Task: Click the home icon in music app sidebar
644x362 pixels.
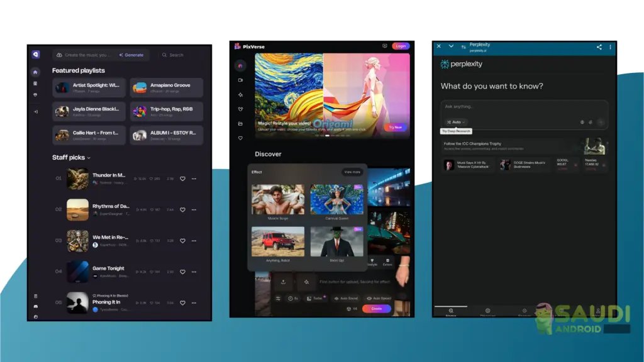Action: 36,72
